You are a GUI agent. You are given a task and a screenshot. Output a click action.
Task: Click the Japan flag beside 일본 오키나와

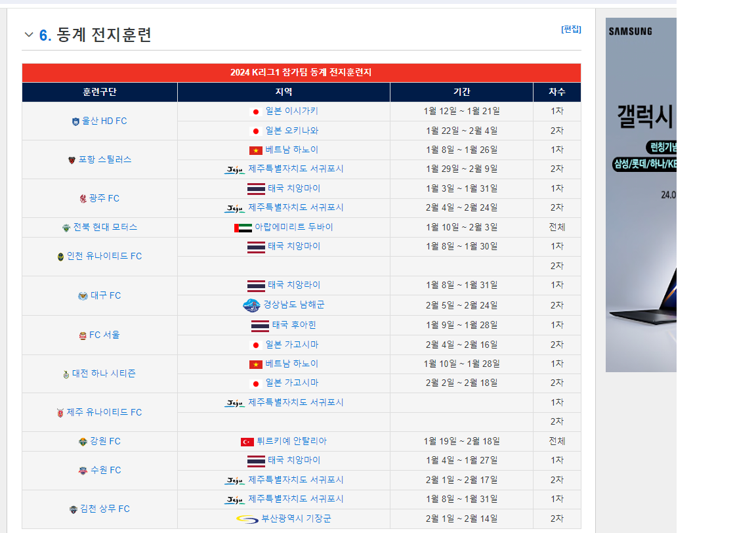255,131
